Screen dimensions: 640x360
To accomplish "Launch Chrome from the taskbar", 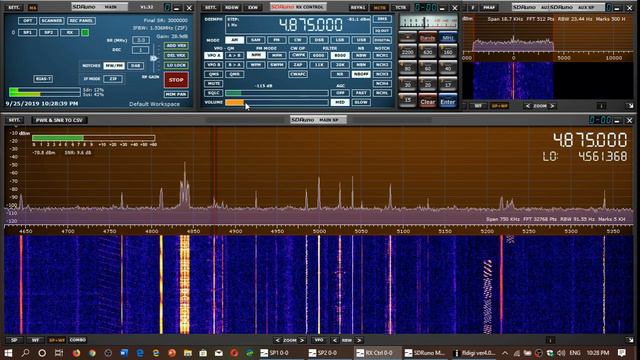I will (x=92, y=353).
